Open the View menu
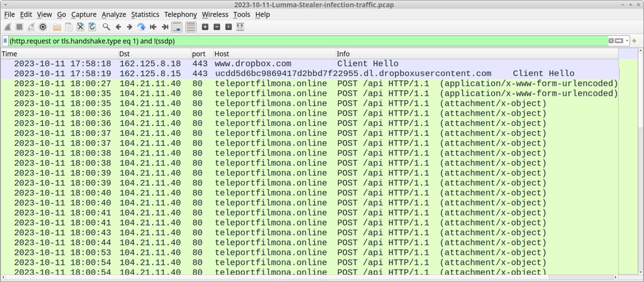Viewport: 644px width, 282px height. pyautogui.click(x=45, y=14)
